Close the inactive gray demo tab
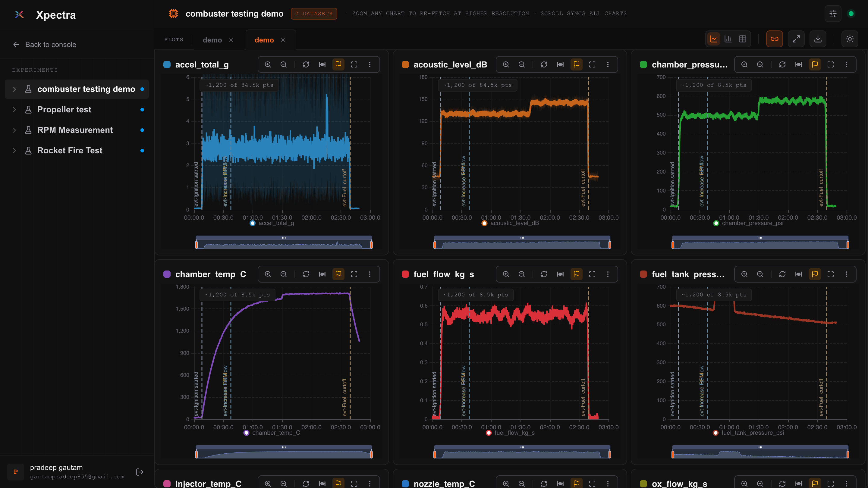This screenshot has width=868, height=488. 231,40
